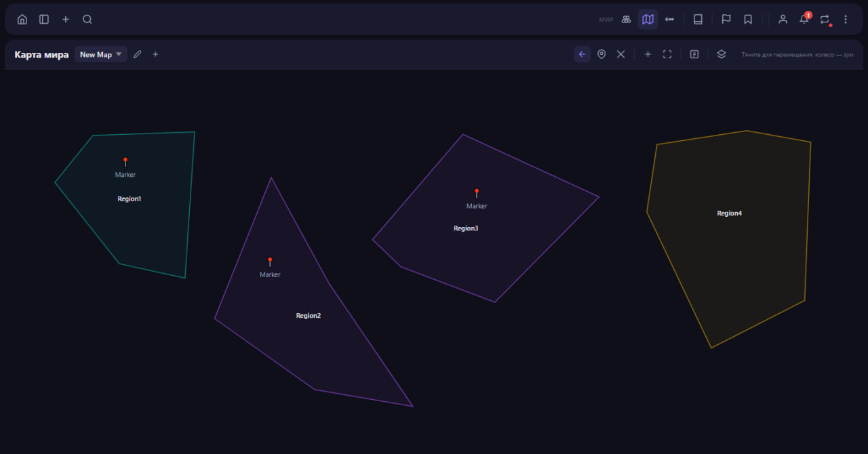Click the plus tool left of fullscreen icon
This screenshot has height=454, width=868.
pyautogui.click(x=648, y=54)
